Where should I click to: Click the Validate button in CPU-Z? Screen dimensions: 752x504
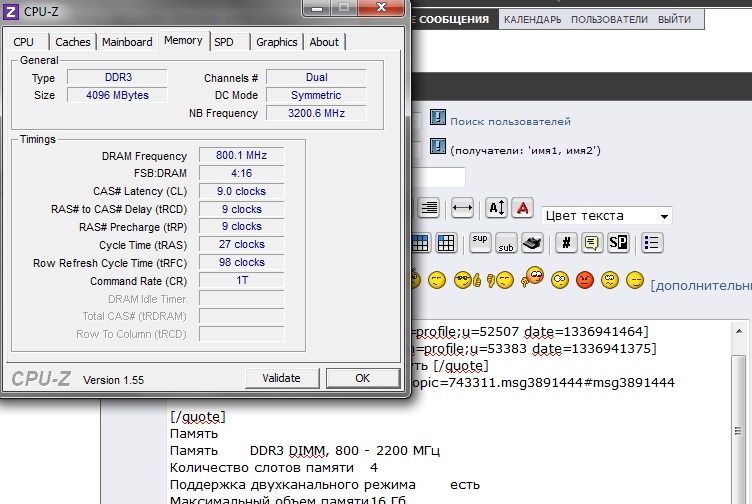coord(282,378)
